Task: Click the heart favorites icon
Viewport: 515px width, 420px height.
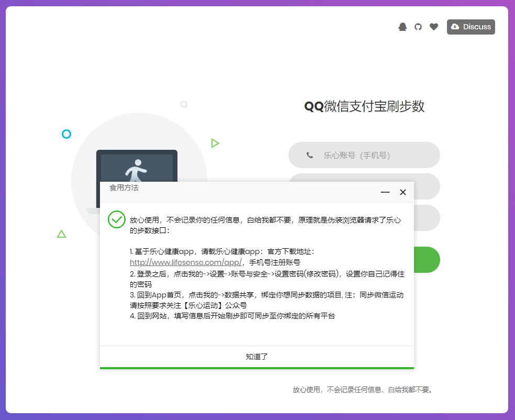Action: click(x=433, y=26)
